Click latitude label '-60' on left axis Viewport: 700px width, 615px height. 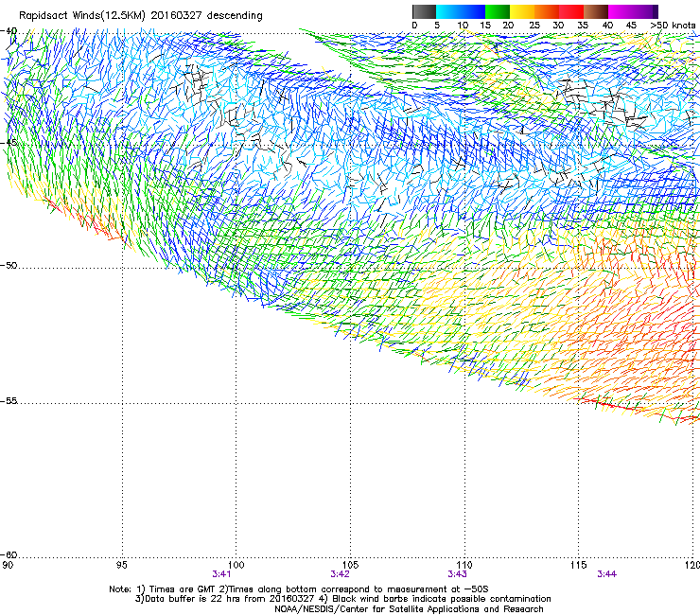tap(9, 554)
